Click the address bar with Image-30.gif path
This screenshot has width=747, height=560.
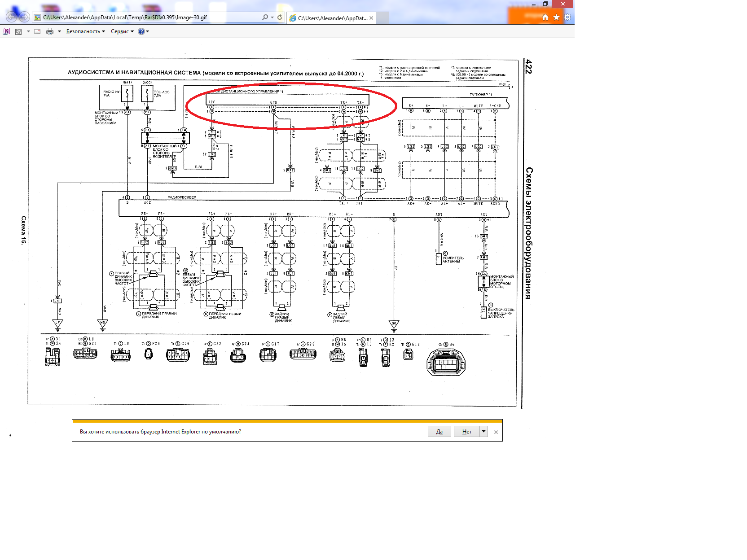[x=148, y=17]
